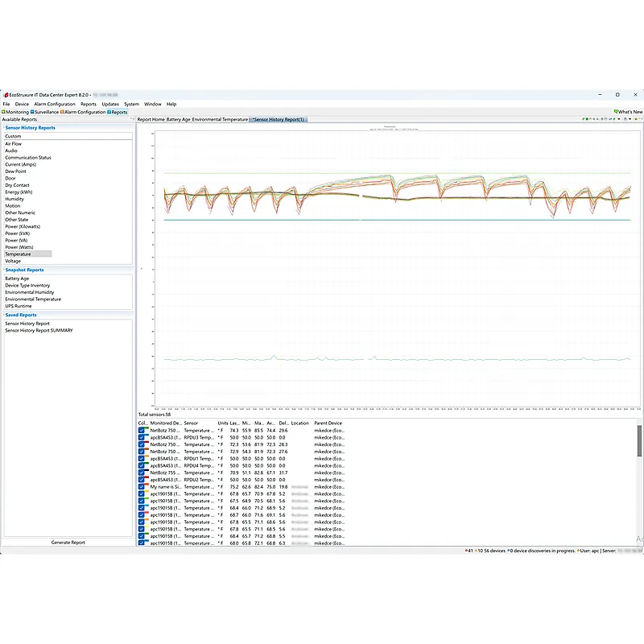Screen dimensions: 644x644
Task: Uncheck the RPDU4 Temp sensor row
Action: click(x=142, y=466)
